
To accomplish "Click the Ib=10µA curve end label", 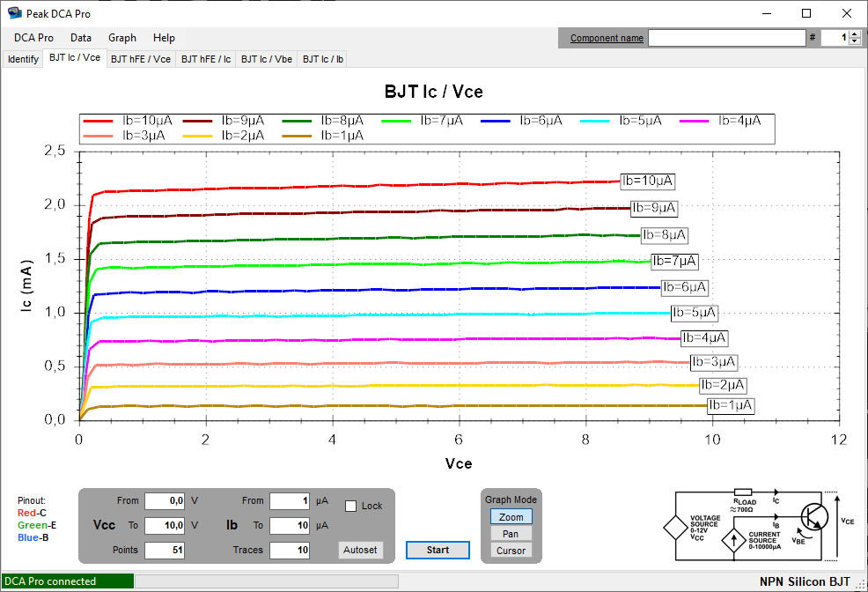I will click(x=648, y=181).
